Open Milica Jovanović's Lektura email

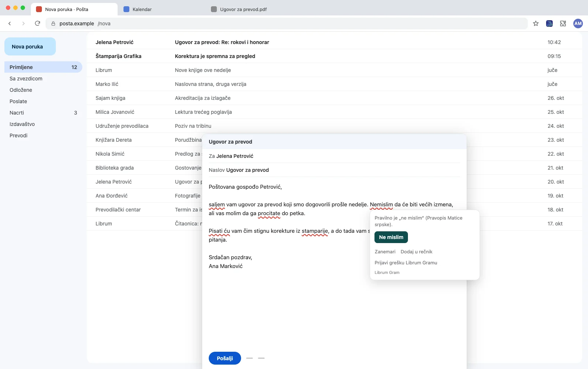click(x=334, y=112)
